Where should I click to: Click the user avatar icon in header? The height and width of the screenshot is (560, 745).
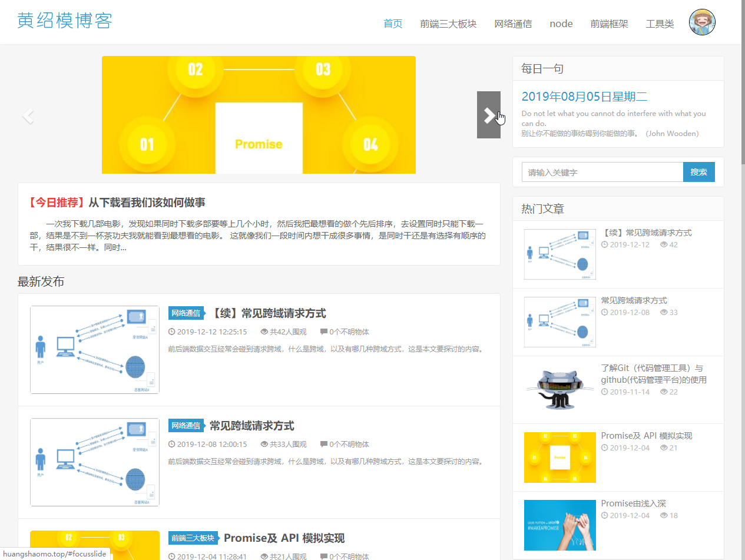[702, 22]
